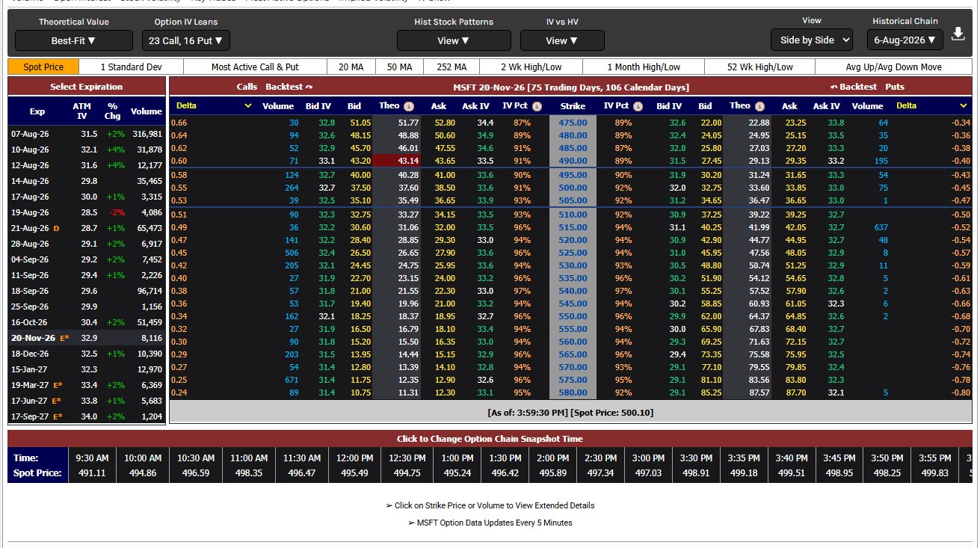Toggle the 20 MA highlight

(x=351, y=67)
